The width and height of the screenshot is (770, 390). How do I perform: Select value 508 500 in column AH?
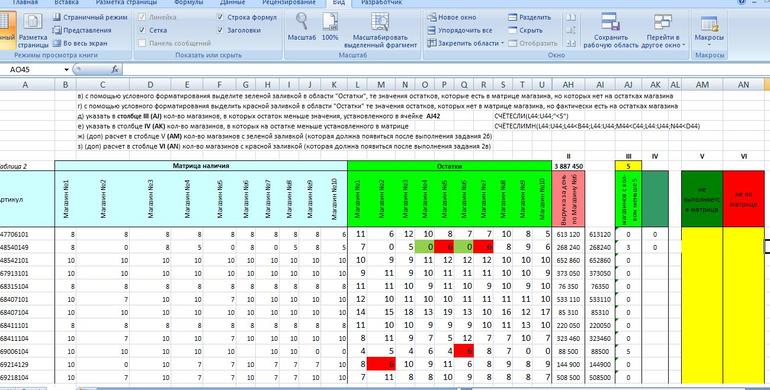[x=568, y=377]
